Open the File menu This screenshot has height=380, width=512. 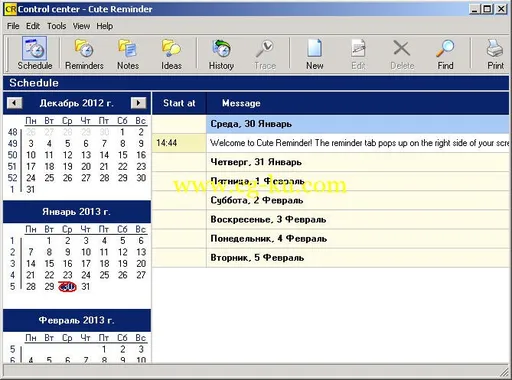click(13, 26)
